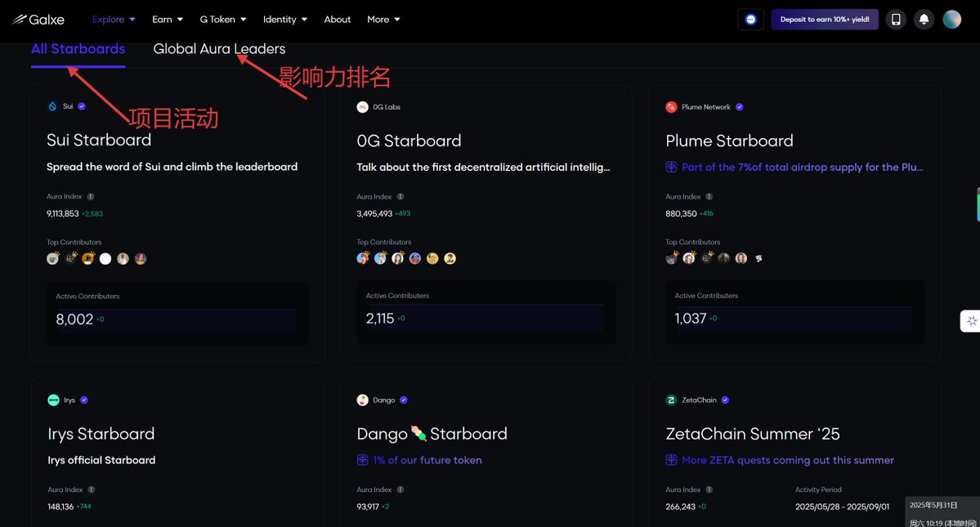Image resolution: width=980 pixels, height=527 pixels.
Task: Click the ZetaChain logo icon
Action: click(x=671, y=400)
